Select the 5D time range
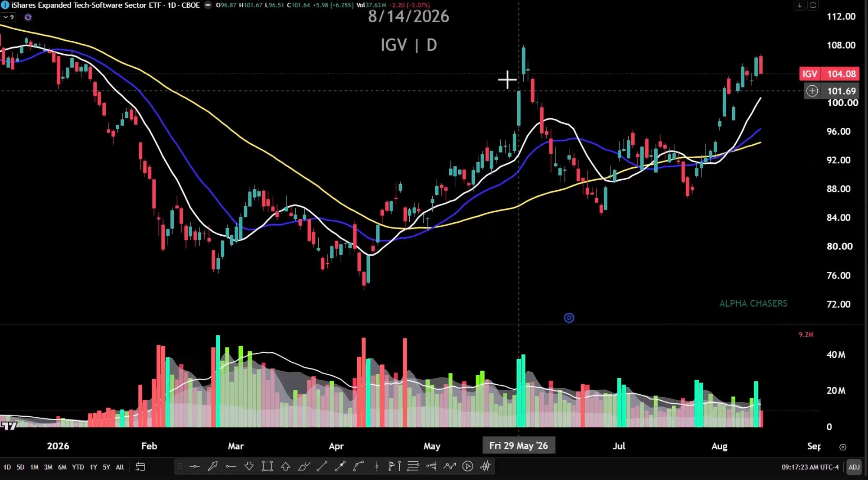This screenshot has height=480, width=868. (20, 467)
